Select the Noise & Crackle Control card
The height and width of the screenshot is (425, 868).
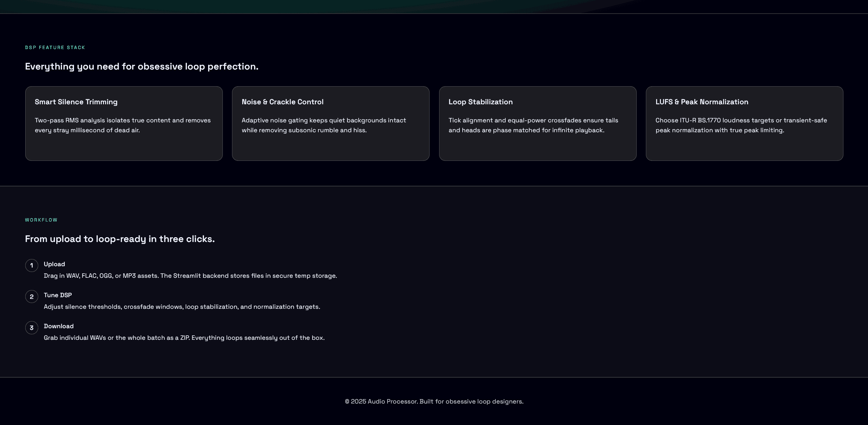pos(331,123)
